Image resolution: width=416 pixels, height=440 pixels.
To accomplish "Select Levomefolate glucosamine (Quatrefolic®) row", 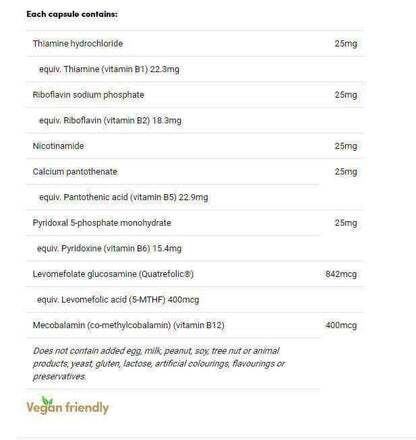I will tap(195, 274).
